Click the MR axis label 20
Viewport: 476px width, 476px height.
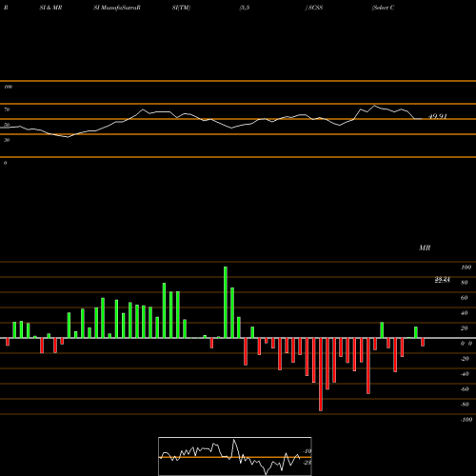465,328
